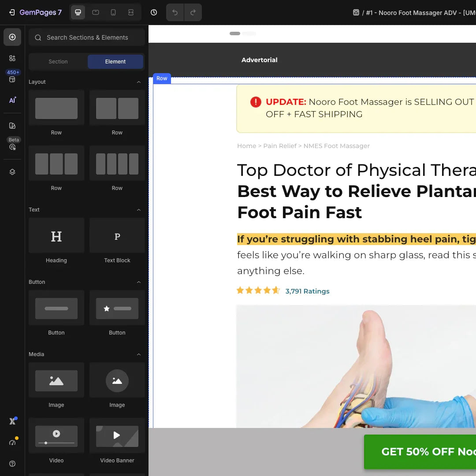Open the layers sidebar icon
Viewport: 476px width, 476px height.
point(12,172)
